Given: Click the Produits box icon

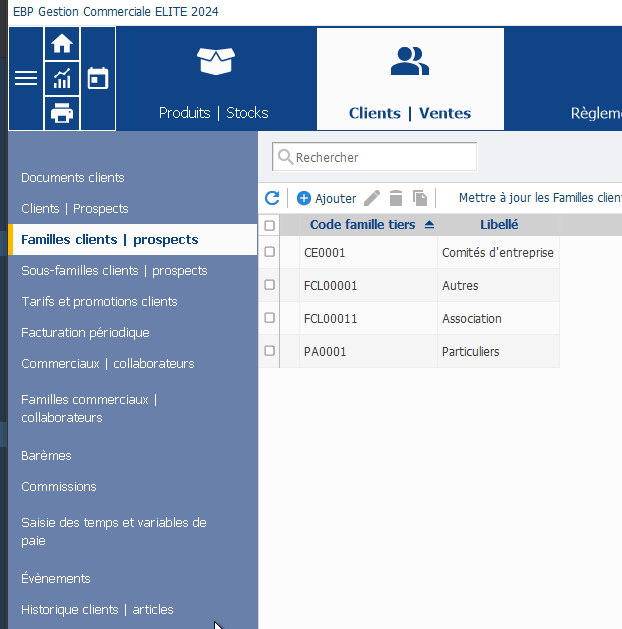Looking at the screenshot, I should pyautogui.click(x=216, y=61).
